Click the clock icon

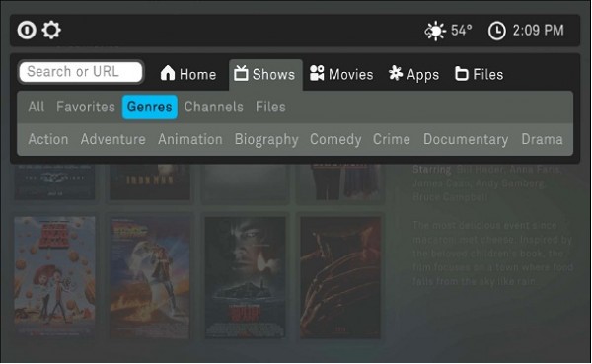497,31
